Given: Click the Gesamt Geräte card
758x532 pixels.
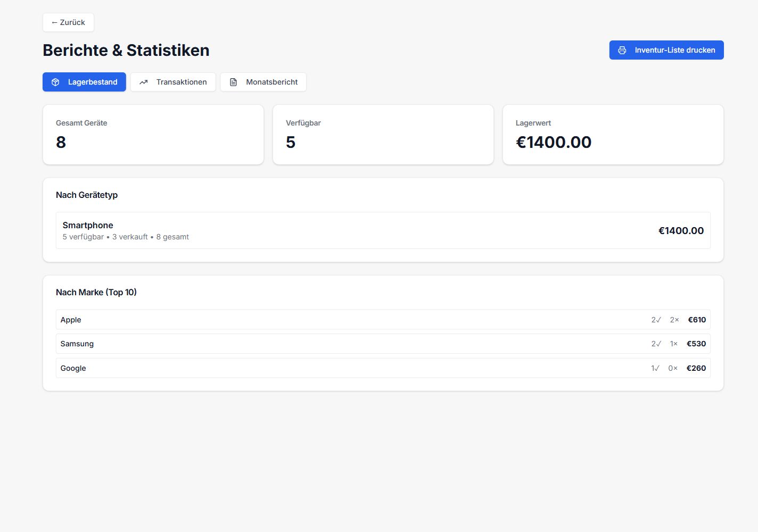Looking at the screenshot, I should pyautogui.click(x=153, y=135).
